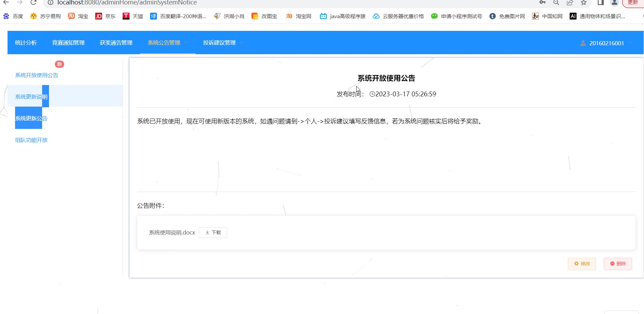This screenshot has height=314, width=644.
Task: Go to the 统计分析 menu tab
Action: 26,43
